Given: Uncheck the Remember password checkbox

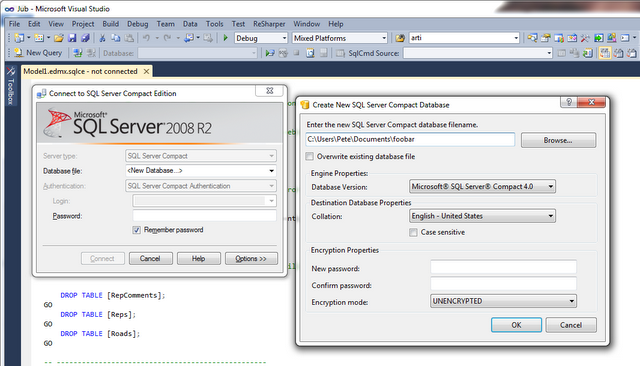Looking at the screenshot, I should (137, 230).
